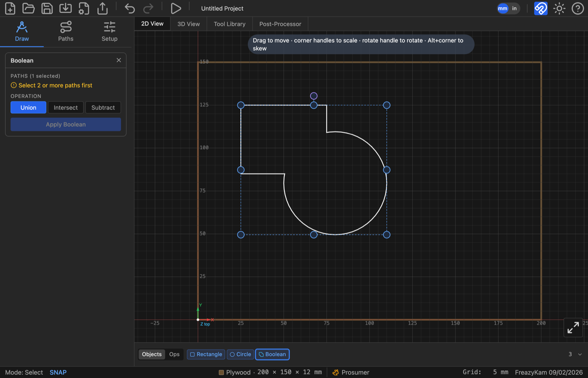Click the import download-tray icon
Screen dimensions: 588x378
(x=65, y=8)
